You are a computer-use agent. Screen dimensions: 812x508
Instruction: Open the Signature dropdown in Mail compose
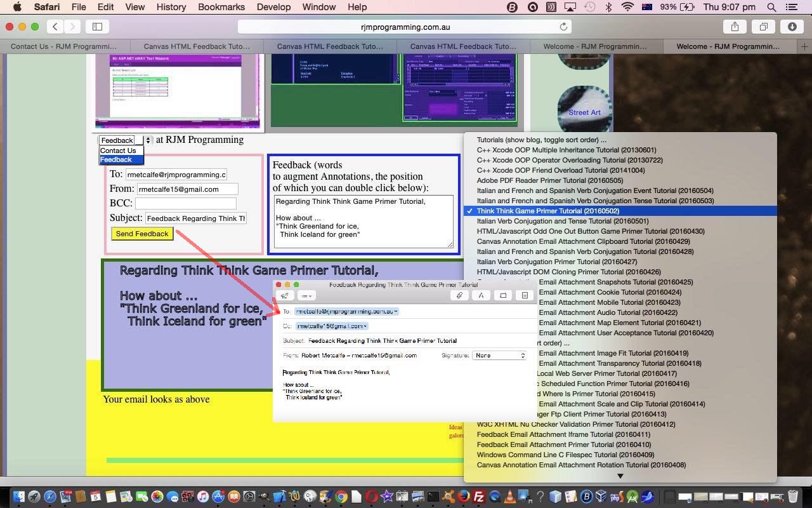point(500,356)
